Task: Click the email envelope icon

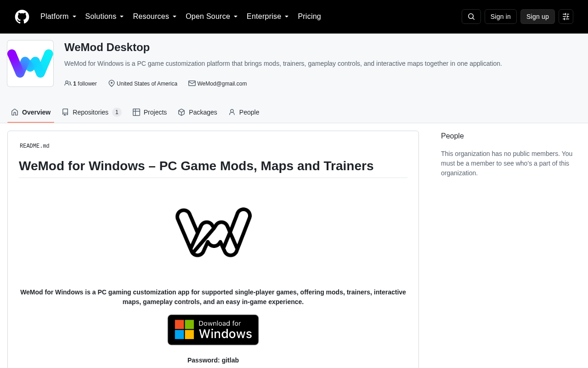Action: tap(192, 83)
